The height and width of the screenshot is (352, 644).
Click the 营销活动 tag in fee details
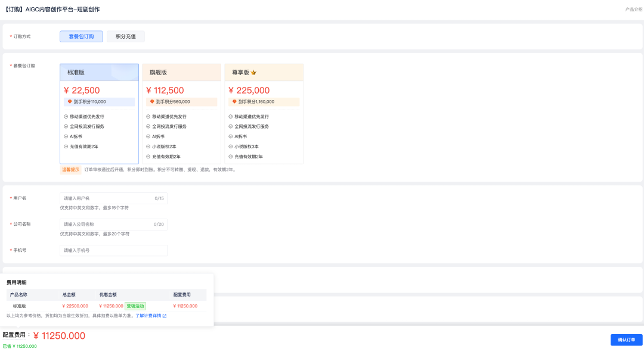click(x=135, y=306)
